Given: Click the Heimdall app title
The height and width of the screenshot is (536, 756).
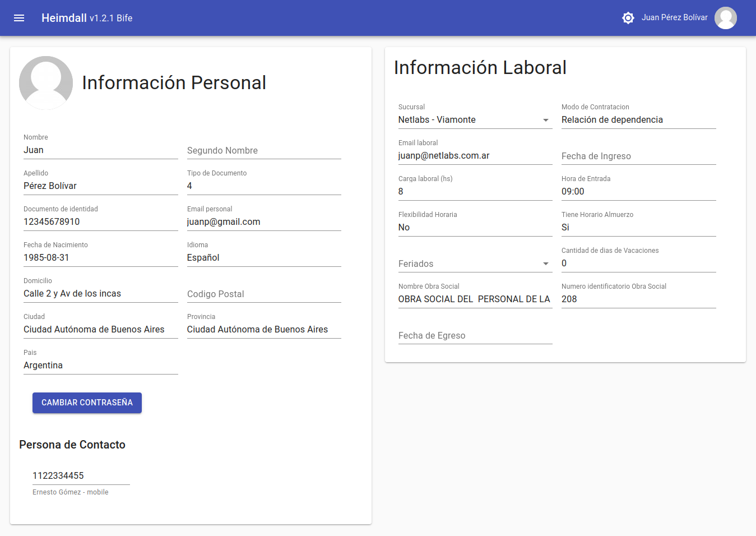Looking at the screenshot, I should 64,18.
